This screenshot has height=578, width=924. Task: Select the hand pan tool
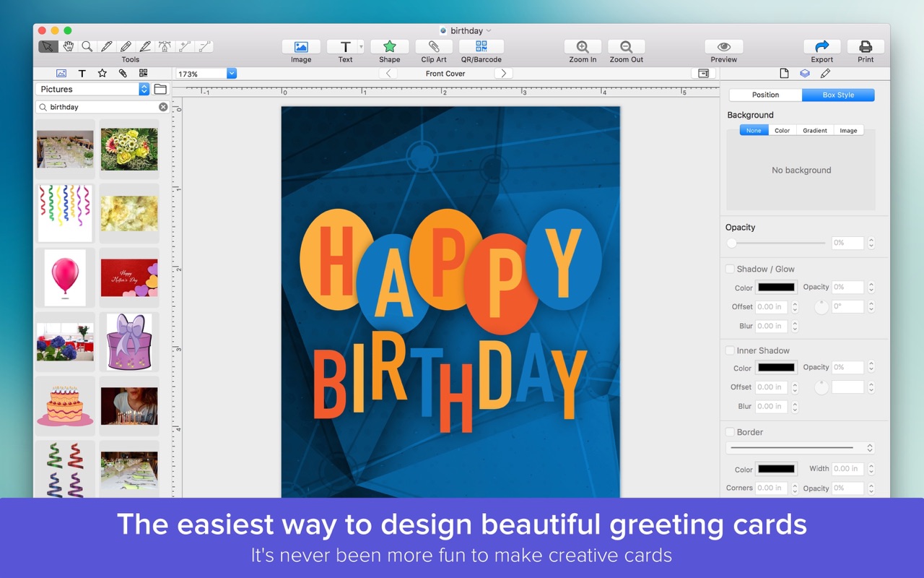68,46
